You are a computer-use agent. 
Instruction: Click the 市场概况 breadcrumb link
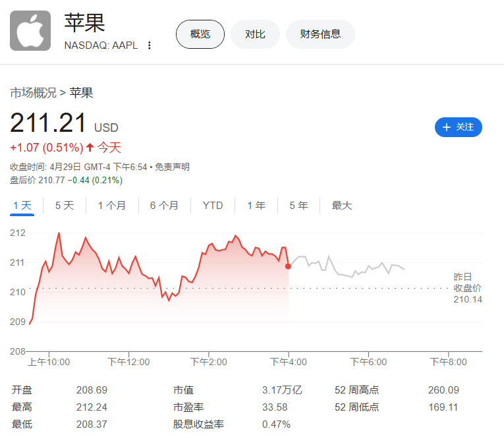pos(34,93)
